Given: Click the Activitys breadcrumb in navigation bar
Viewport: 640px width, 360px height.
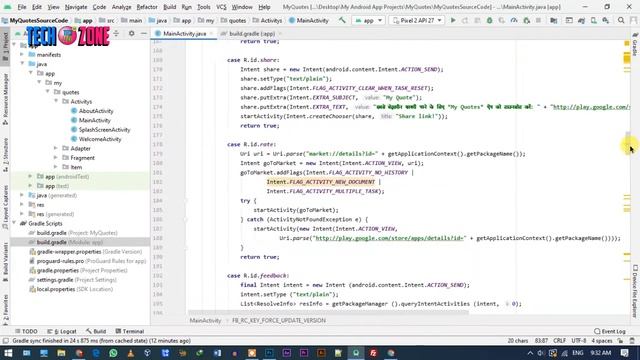Looking at the screenshot, I should 268,20.
